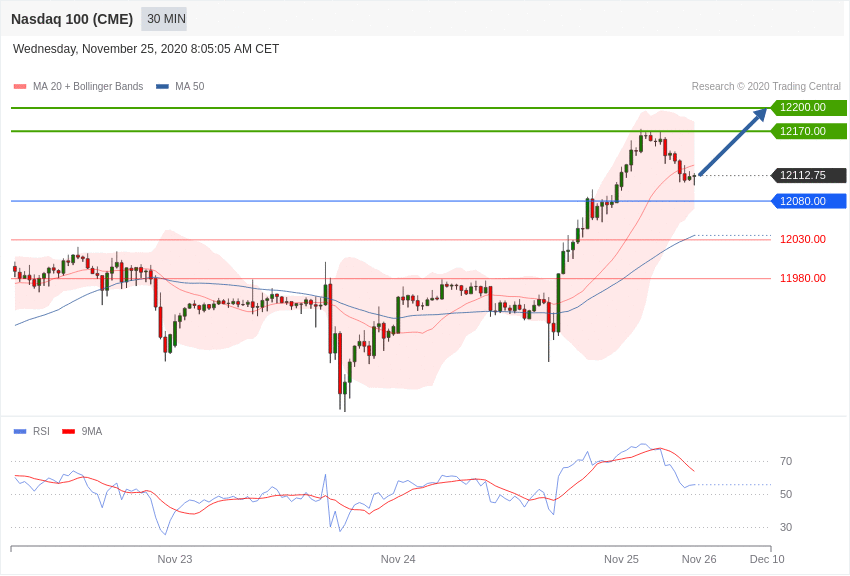Click the Nov 24 date axis label
The image size is (850, 576).
click(x=398, y=559)
